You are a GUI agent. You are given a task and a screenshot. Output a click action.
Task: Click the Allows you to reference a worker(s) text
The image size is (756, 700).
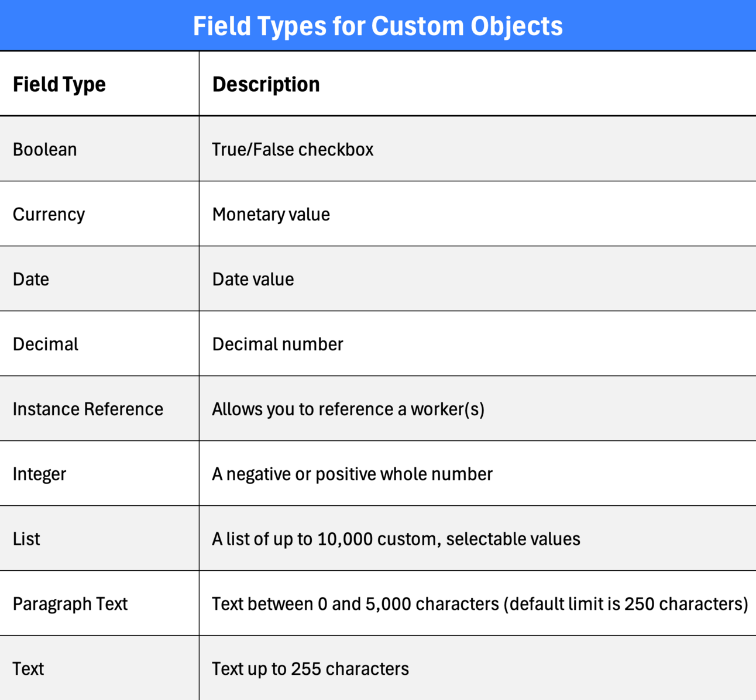click(x=348, y=409)
